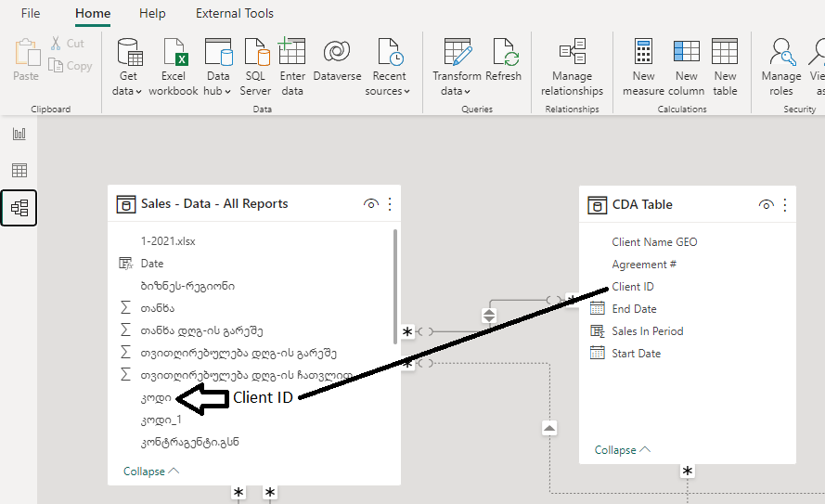
Task: Collapse the Sales - Data - All Reports table
Action: (151, 472)
